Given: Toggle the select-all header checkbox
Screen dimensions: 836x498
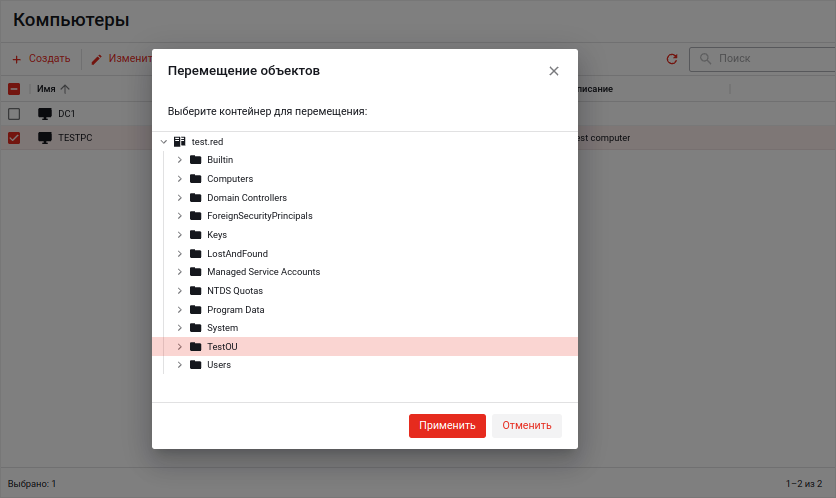Looking at the screenshot, I should (14, 89).
